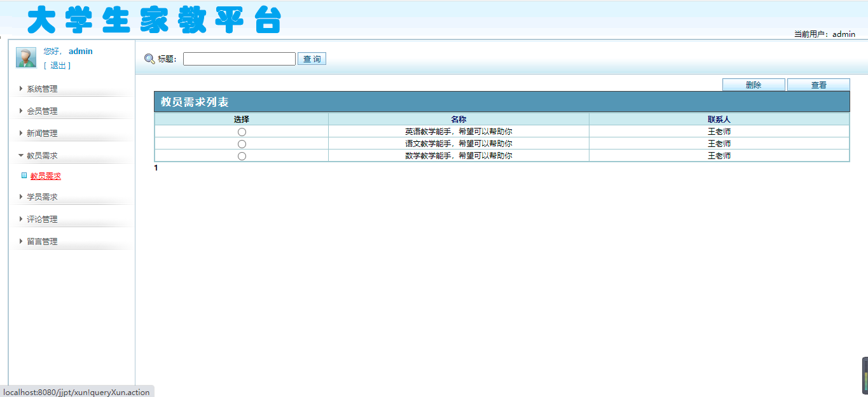Screen dimensions: 868x397
Task: Expand the 评论管理 arrow
Action: [21, 219]
